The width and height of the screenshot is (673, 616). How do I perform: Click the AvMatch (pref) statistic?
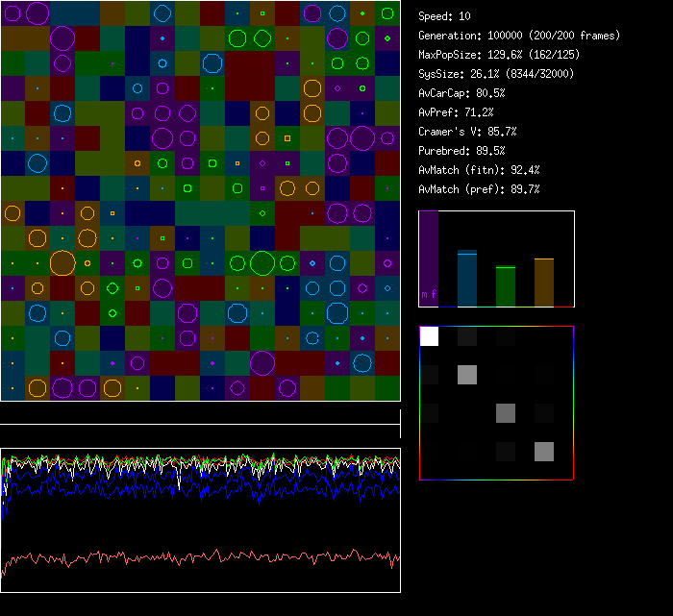pos(479,189)
